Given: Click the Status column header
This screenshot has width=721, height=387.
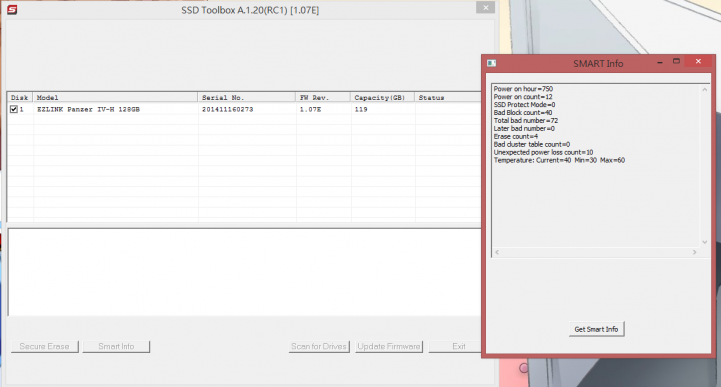Looking at the screenshot, I should (x=448, y=97).
